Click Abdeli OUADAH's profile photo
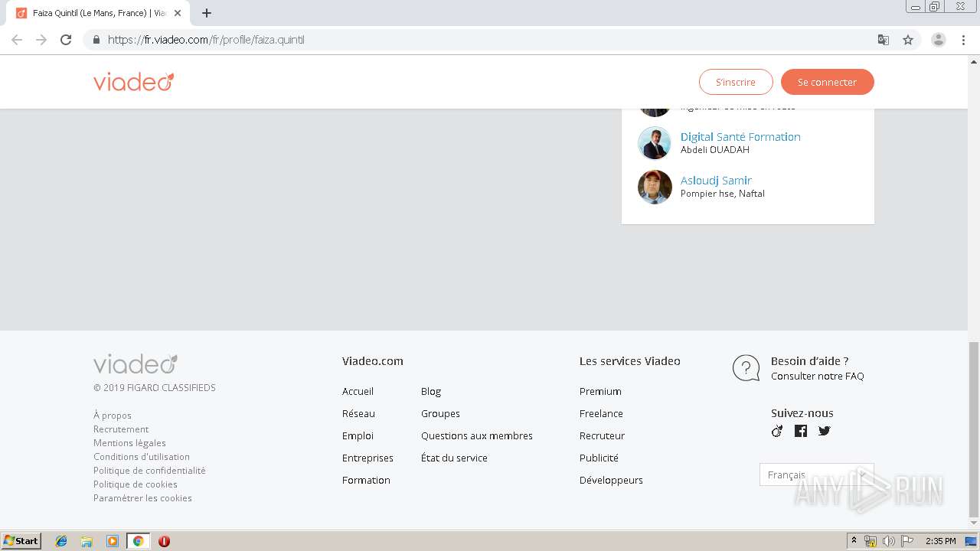Viewport: 980px width, 551px height. pos(655,143)
